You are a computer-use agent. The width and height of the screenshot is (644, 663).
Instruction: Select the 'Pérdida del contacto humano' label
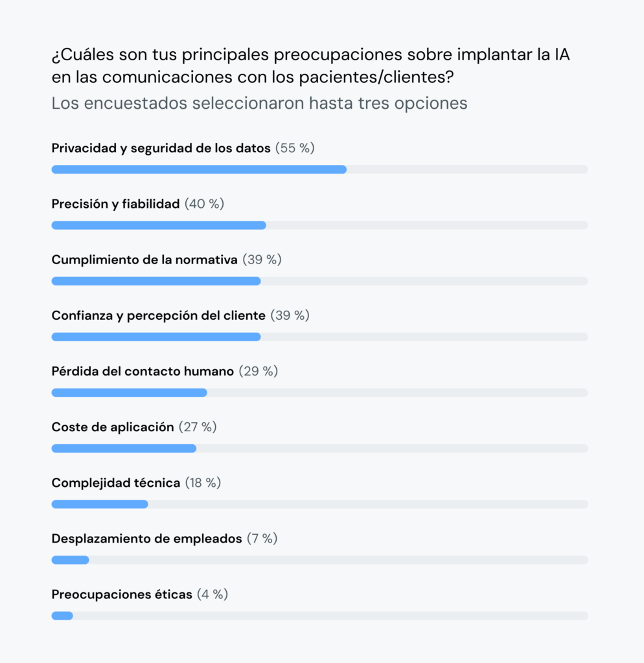coord(143,371)
